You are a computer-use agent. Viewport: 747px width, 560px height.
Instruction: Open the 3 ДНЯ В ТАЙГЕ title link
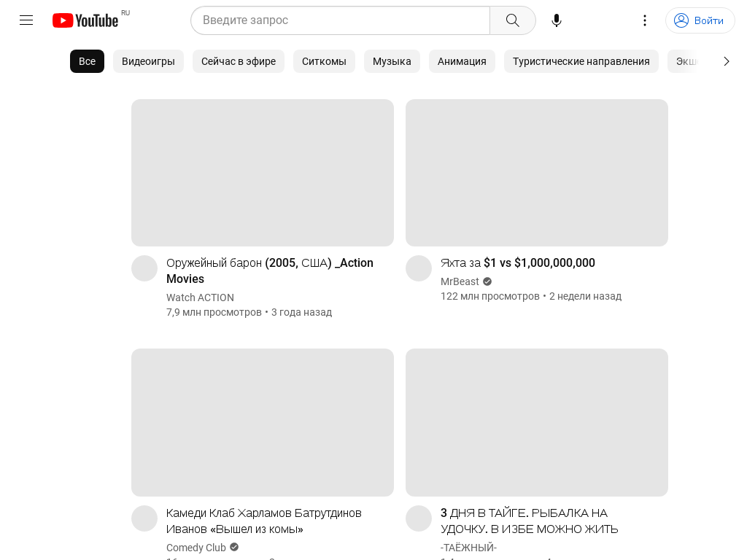coord(529,521)
